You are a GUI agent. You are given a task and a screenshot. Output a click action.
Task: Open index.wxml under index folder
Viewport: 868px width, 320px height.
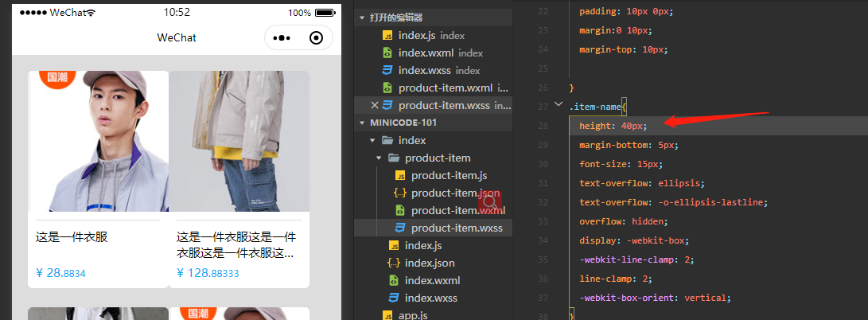[434, 280]
